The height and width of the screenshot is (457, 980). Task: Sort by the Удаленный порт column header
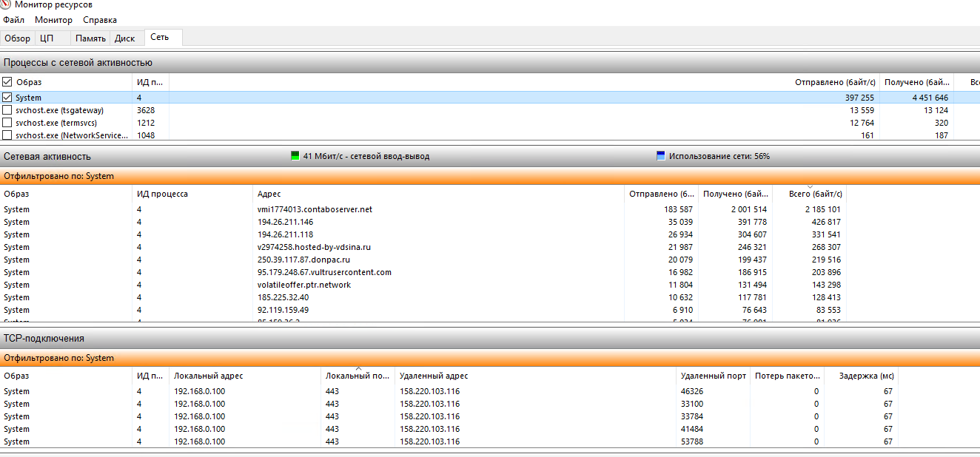pos(714,376)
